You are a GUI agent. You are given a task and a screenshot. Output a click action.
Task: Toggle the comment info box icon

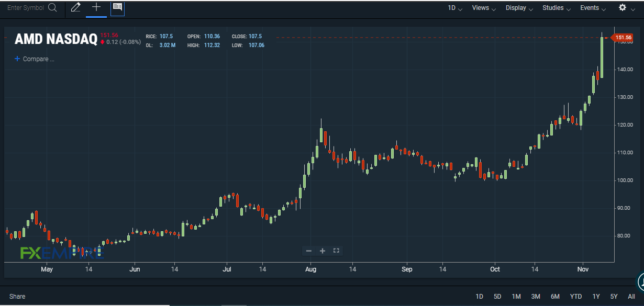[117, 7]
